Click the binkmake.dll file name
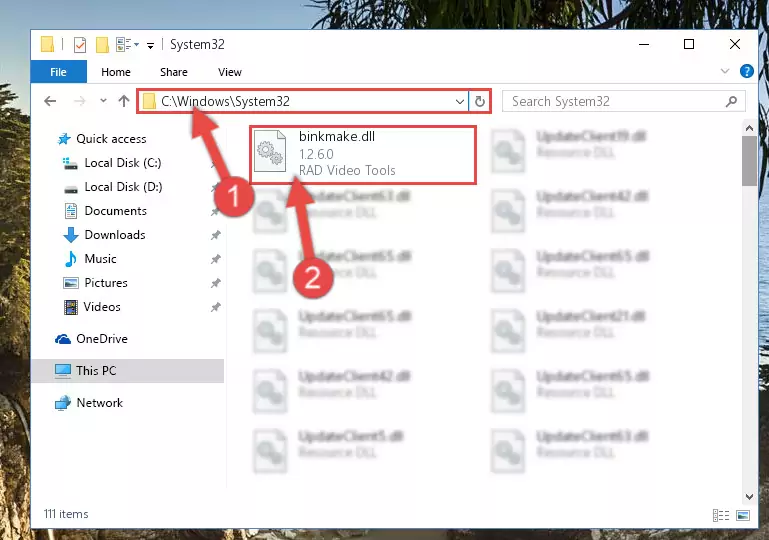This screenshot has width=769, height=540. click(337, 136)
